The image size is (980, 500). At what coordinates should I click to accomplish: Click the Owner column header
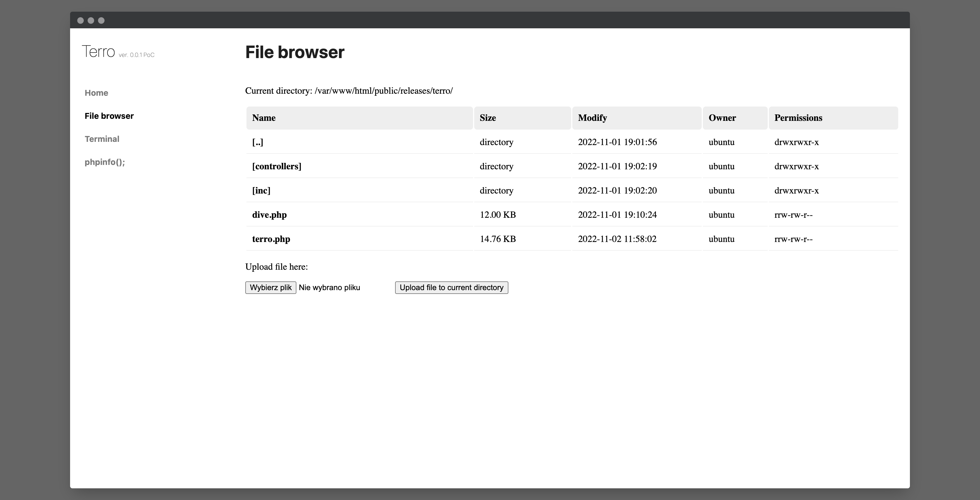722,118
